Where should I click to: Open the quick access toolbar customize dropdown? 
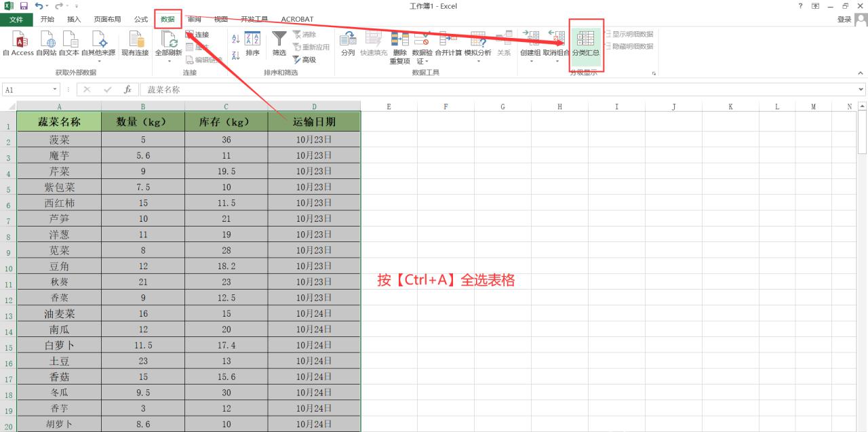click(x=77, y=6)
